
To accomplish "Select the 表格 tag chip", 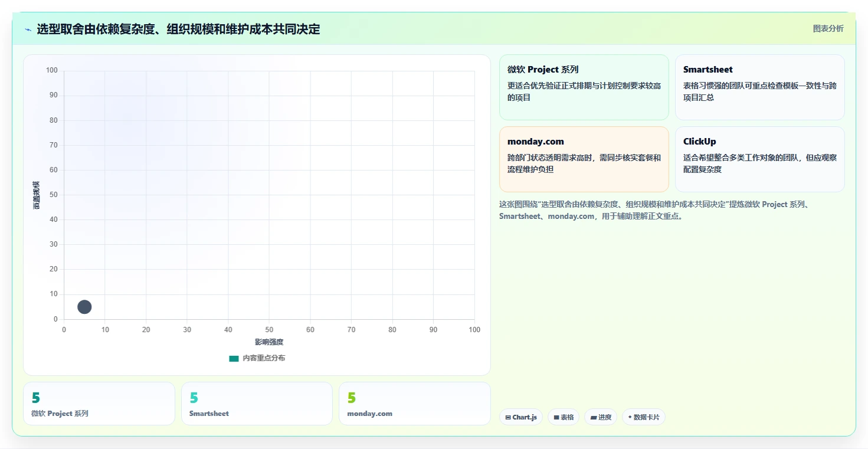I will [x=564, y=417].
